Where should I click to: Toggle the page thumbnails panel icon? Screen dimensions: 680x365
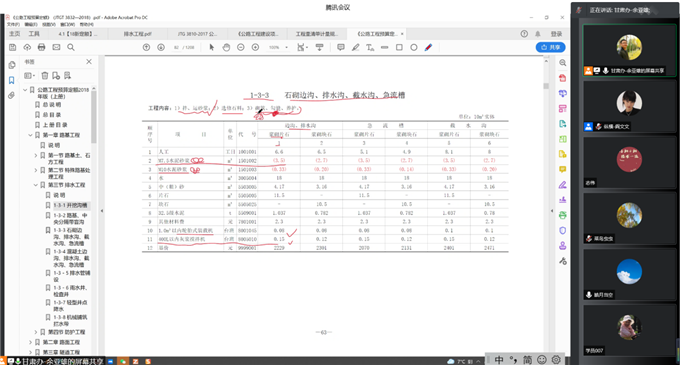(x=12, y=65)
